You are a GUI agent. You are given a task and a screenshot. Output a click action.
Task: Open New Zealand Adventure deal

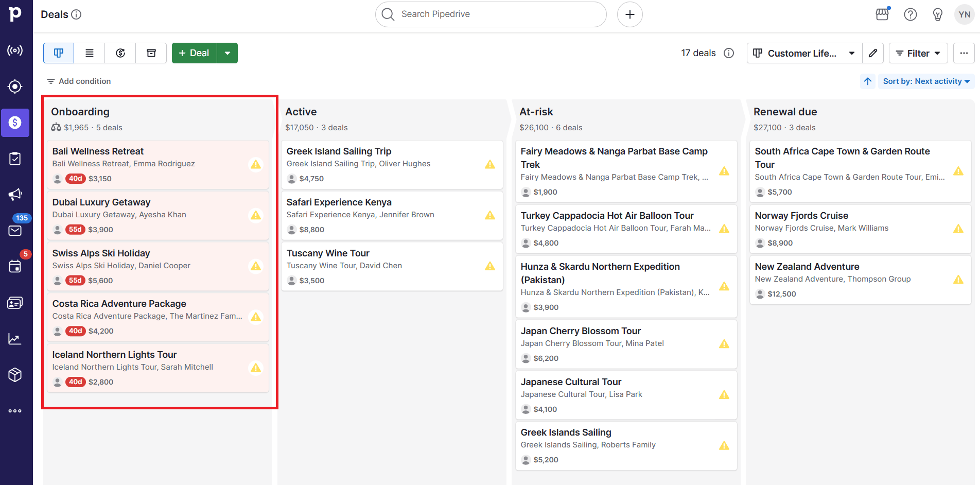click(x=861, y=280)
